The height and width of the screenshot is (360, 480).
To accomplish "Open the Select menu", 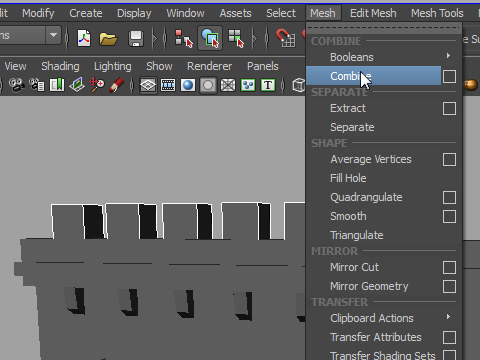I will pyautogui.click(x=281, y=13).
